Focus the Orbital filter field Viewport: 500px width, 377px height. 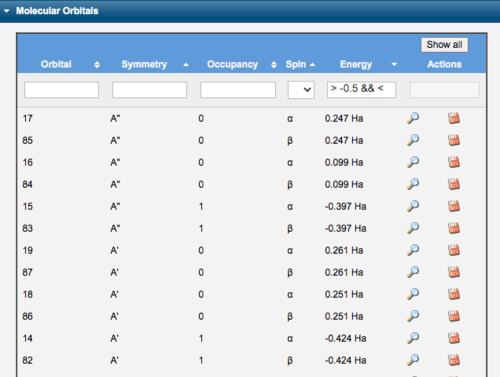pyautogui.click(x=61, y=90)
